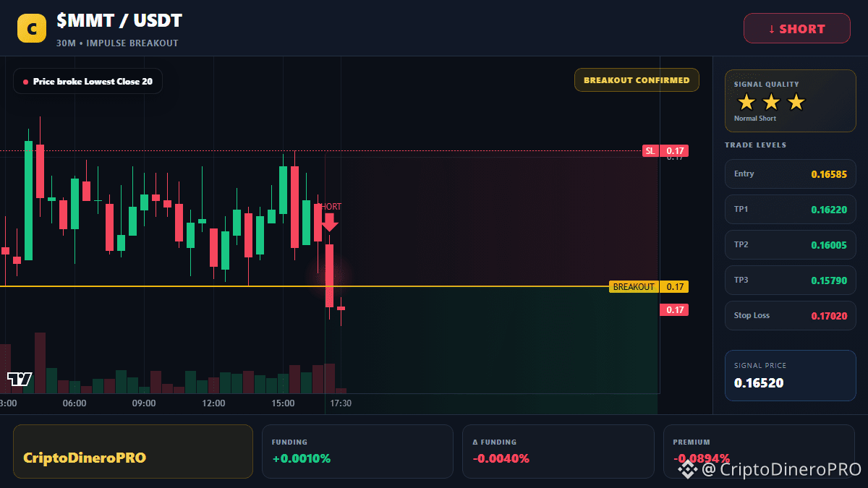Click the Stop Loss 0.17020 row
Image resolution: width=868 pixels, height=488 pixels.
[x=791, y=315]
